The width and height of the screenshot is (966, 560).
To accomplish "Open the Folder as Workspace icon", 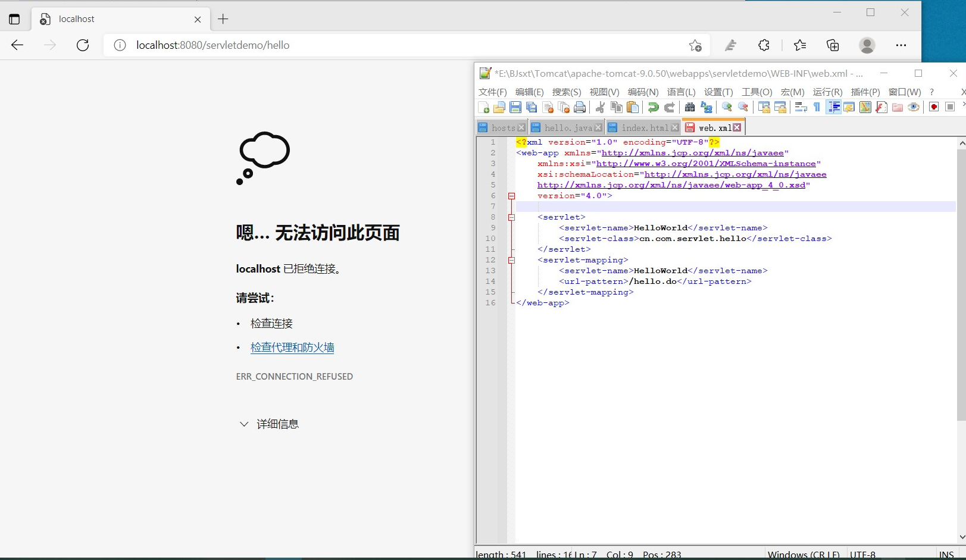I will coord(898,107).
